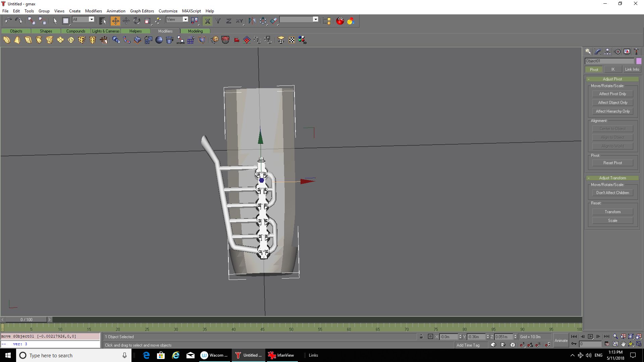
Task: Click the Select Object arrow tool
Action: [55, 21]
